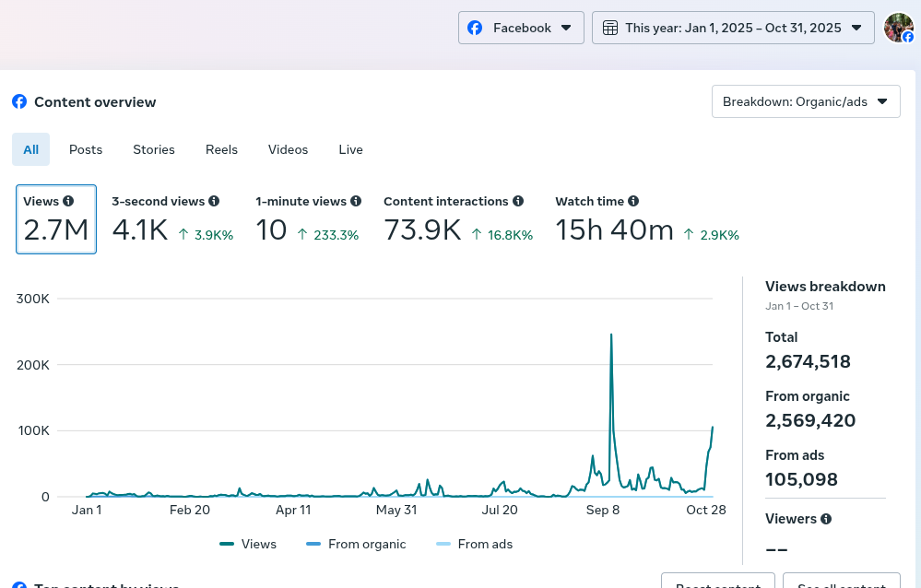Click the Facebook logo beside Content overview
Screen dimensions: 921x588
pos(19,101)
